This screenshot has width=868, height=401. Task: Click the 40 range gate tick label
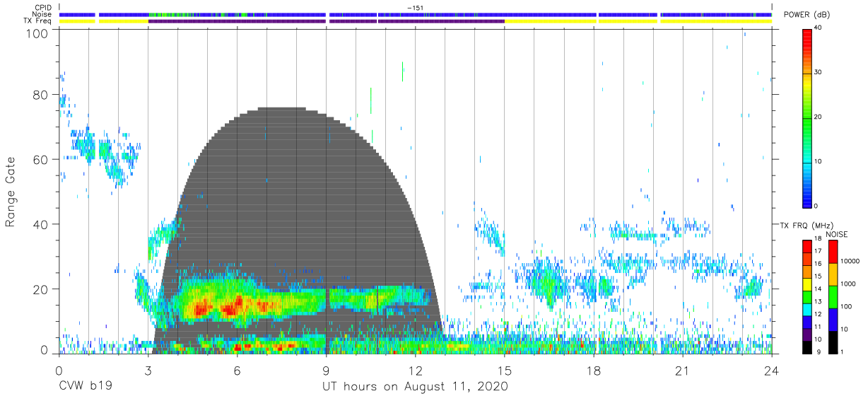[x=40, y=224]
